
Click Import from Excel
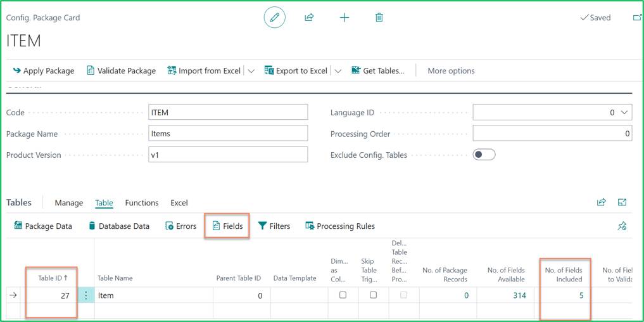point(204,71)
